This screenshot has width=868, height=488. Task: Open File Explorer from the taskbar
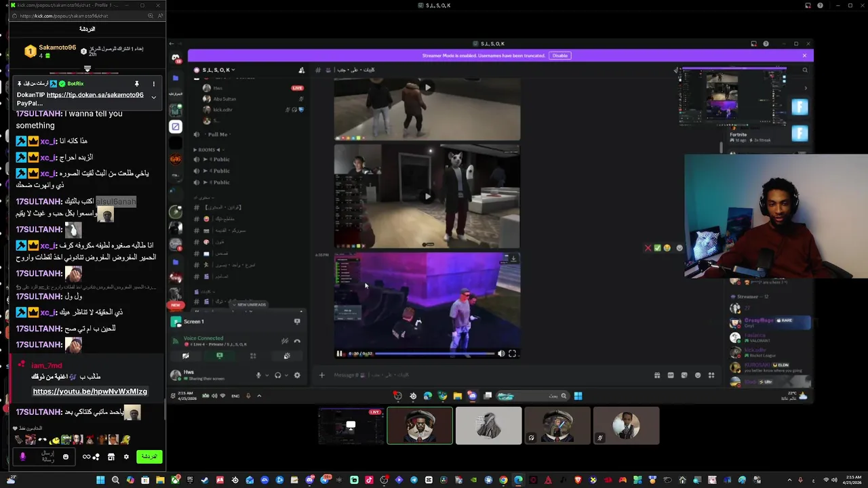click(160, 480)
